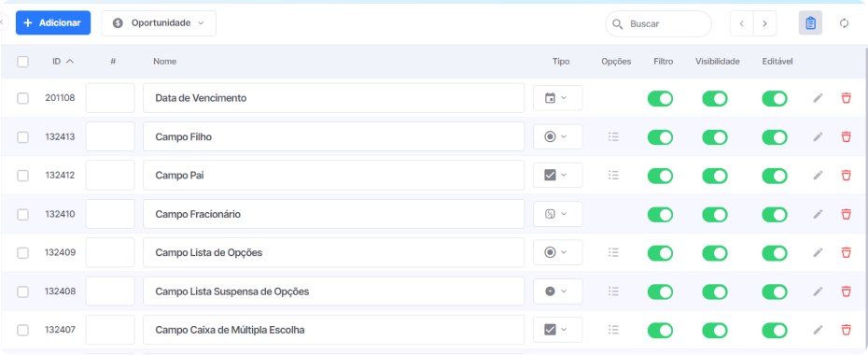Open type dropdown for Campo Lista Suspensa de Opções
This screenshot has width=868, height=355.
557,291
